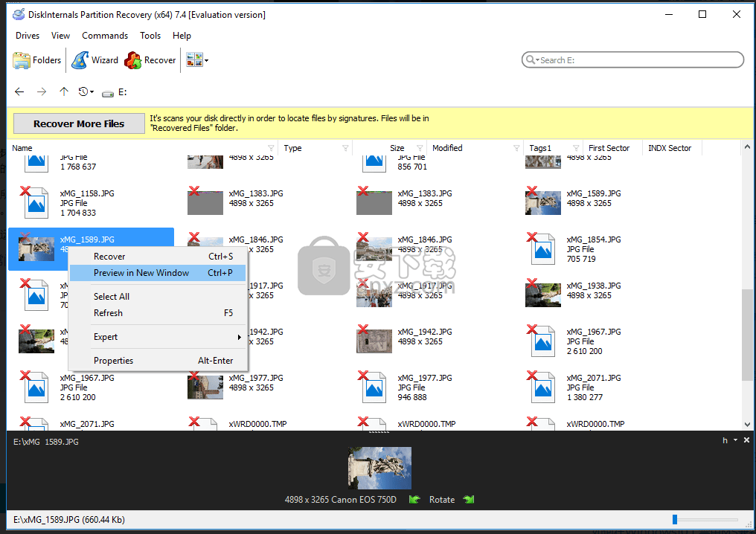The height and width of the screenshot is (534, 756).
Task: Open the Modified column filter funnel
Action: click(x=516, y=148)
